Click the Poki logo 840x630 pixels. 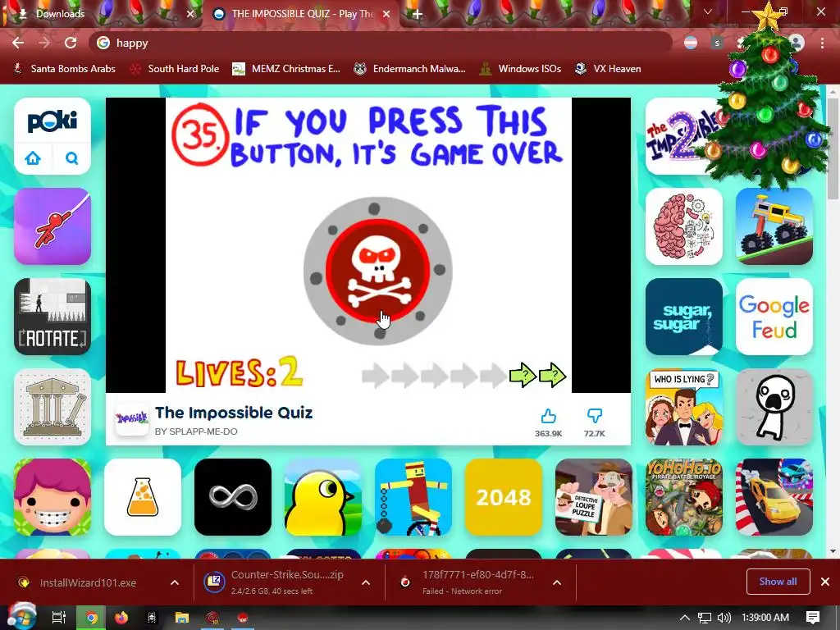point(52,121)
